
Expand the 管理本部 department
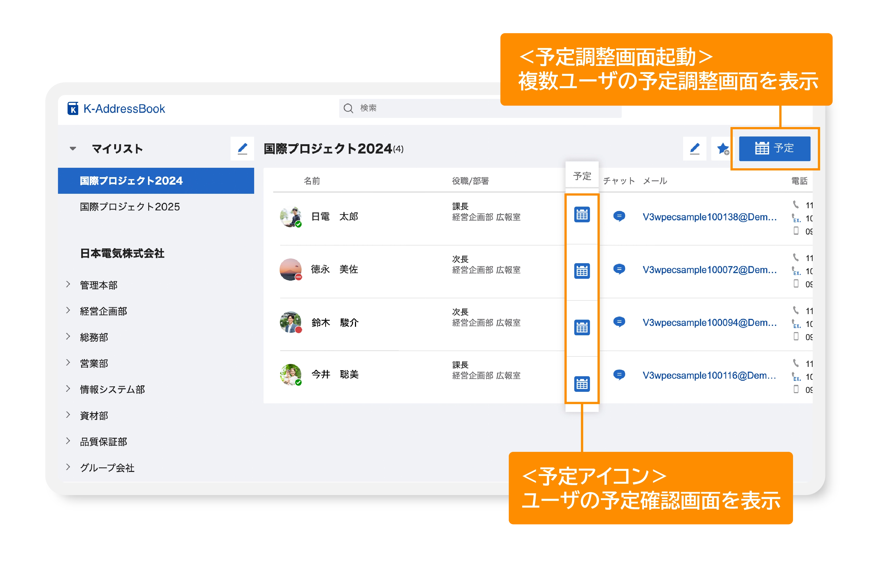68,284
